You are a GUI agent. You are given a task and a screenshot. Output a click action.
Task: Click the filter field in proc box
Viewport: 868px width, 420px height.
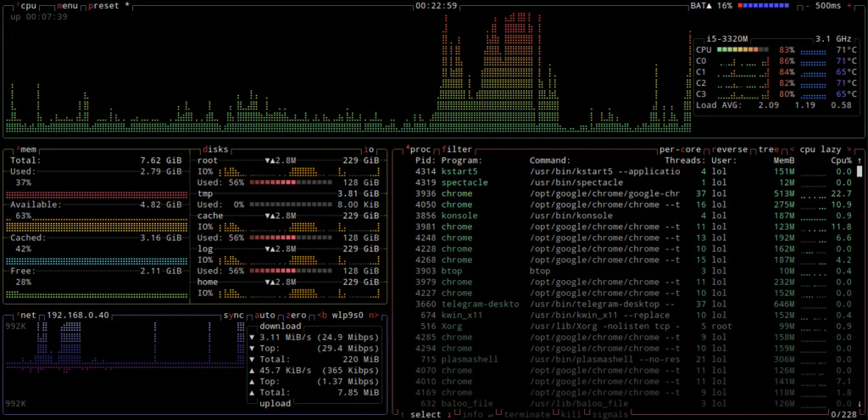click(458, 149)
